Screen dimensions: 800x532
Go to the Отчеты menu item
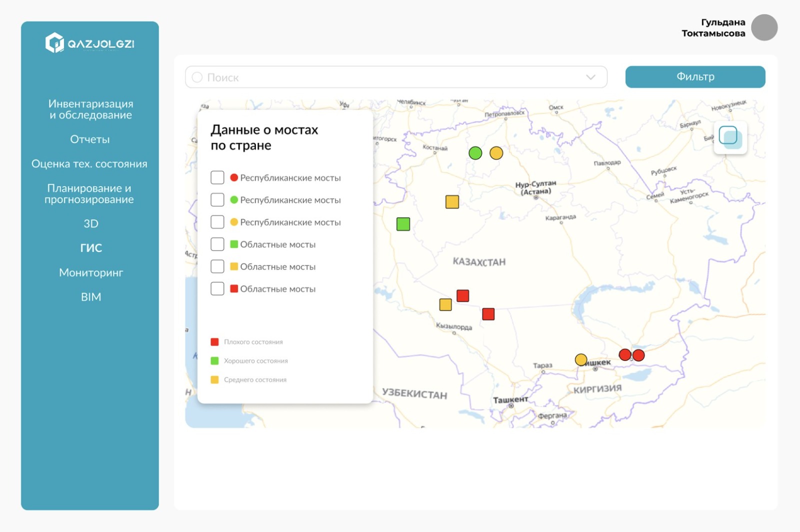coord(90,139)
